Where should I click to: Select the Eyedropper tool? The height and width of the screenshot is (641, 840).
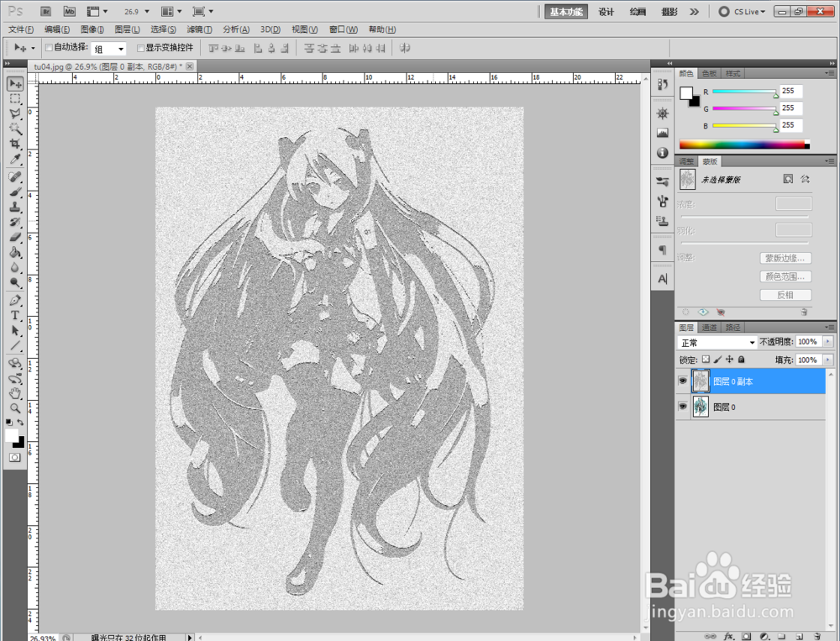point(15,159)
